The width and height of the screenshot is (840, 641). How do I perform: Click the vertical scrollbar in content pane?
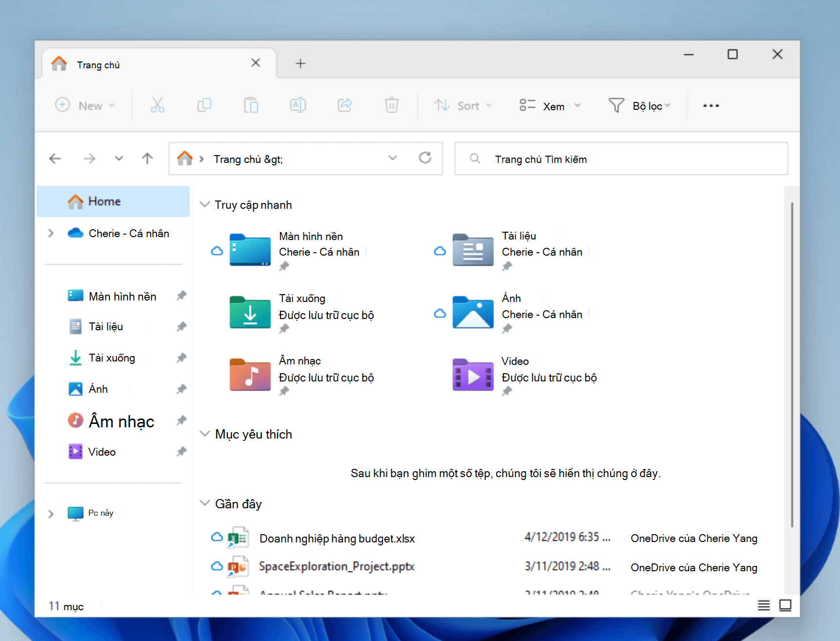(x=792, y=364)
